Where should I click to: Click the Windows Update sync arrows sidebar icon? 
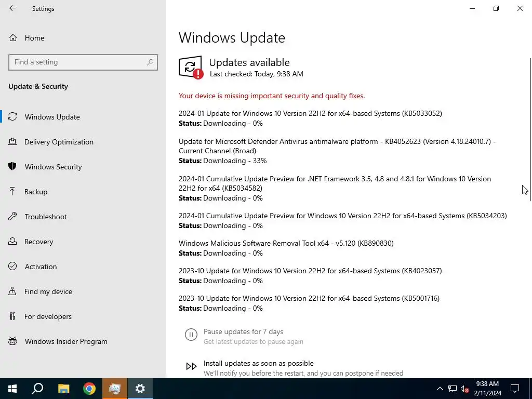pyautogui.click(x=12, y=117)
